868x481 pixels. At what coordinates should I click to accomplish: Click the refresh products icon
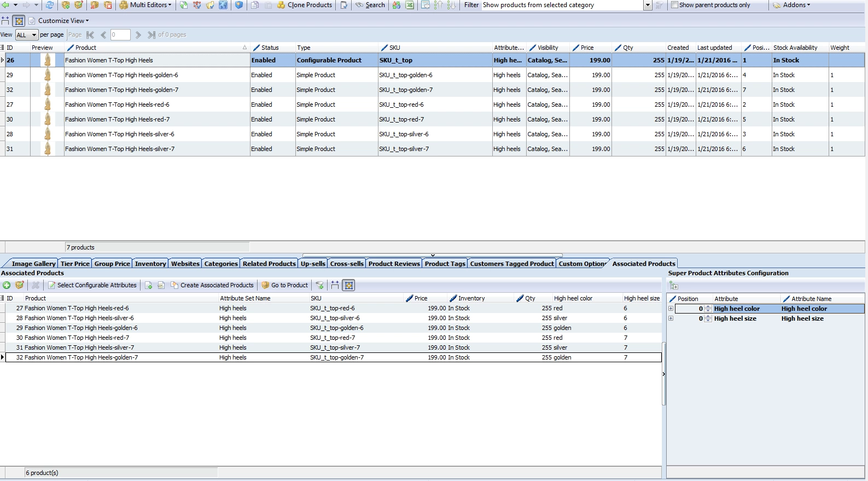(49, 5)
